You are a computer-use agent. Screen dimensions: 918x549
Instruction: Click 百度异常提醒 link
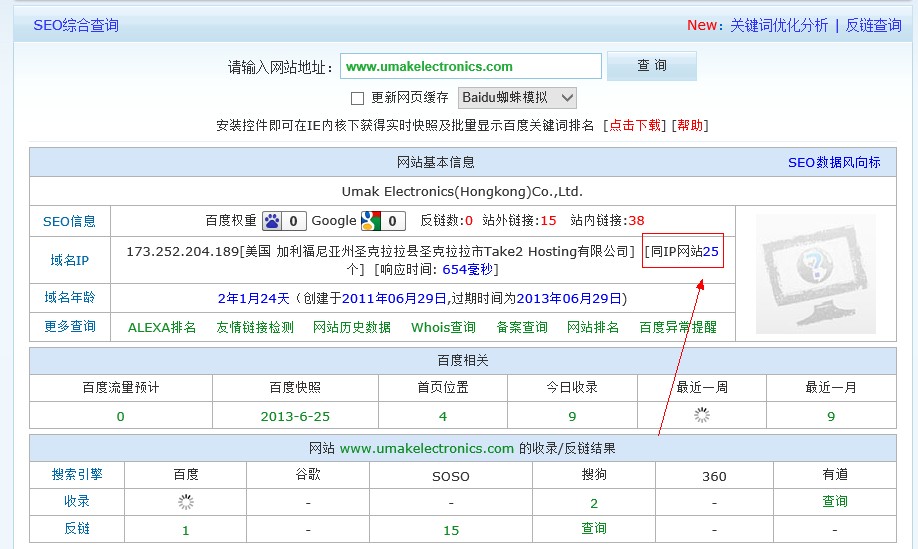click(x=678, y=327)
